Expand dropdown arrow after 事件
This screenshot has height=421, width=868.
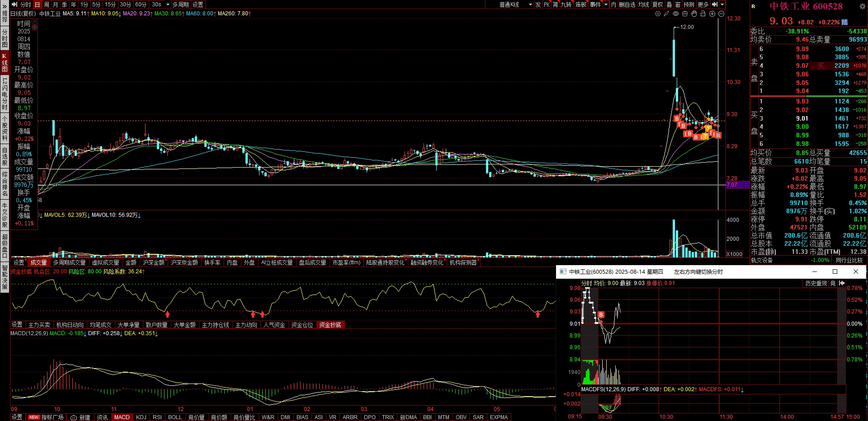(606, 5)
